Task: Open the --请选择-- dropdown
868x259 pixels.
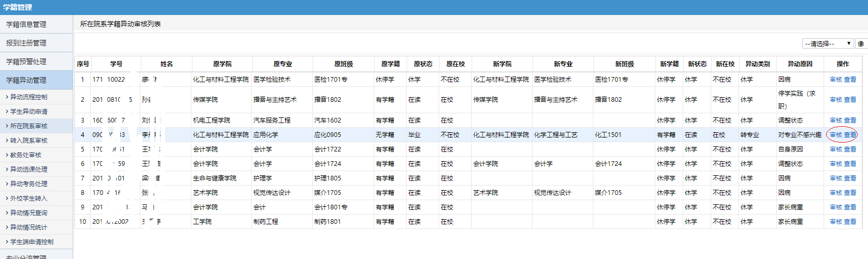Action: 827,43
